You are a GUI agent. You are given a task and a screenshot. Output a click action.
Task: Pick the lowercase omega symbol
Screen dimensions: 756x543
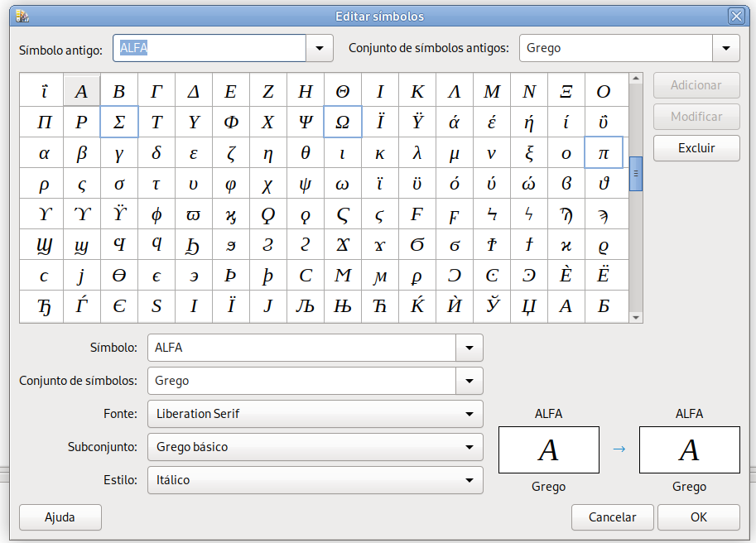tap(343, 184)
